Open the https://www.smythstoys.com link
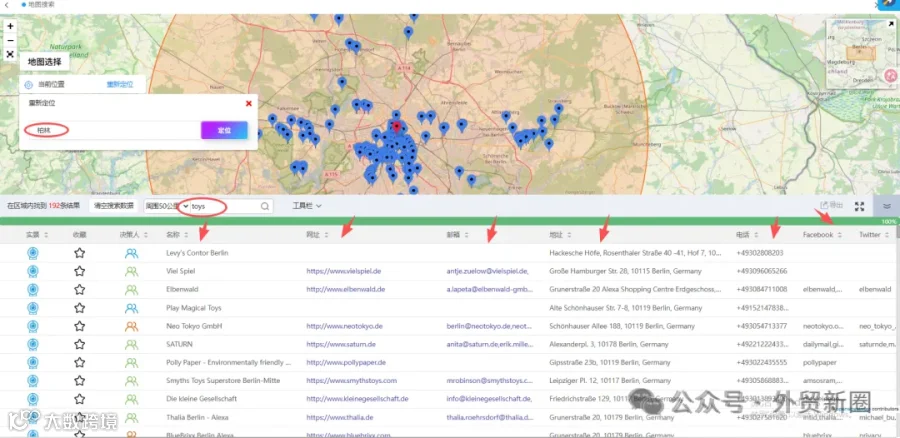Screen dimensions: 900x438 pos(351,381)
